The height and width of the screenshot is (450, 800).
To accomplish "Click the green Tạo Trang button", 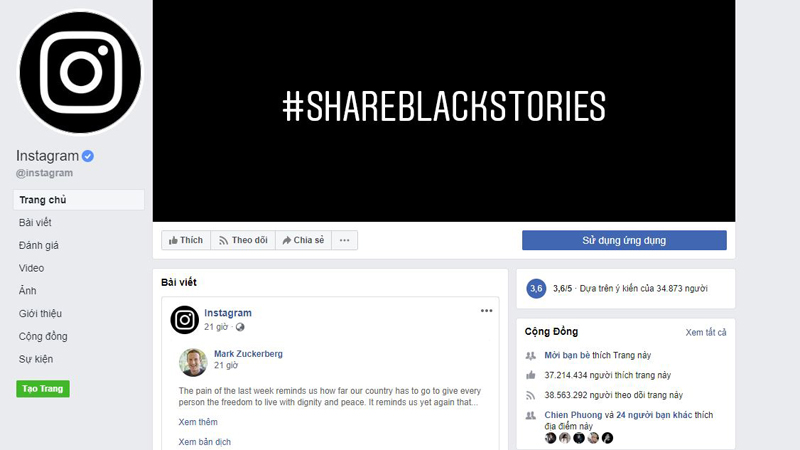I will point(43,389).
